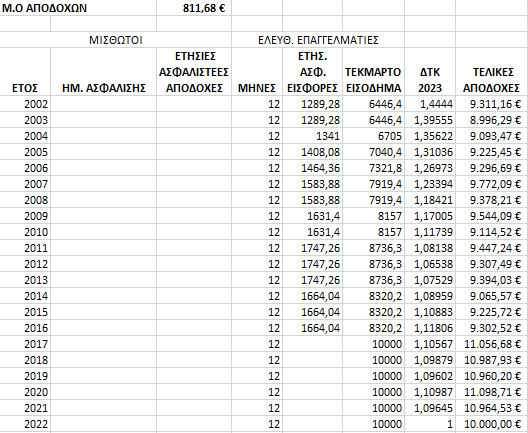Select the ΗΜ. ΑΣΦΑΛΙΣΗΣ column header
The image size is (528, 433).
[103, 72]
